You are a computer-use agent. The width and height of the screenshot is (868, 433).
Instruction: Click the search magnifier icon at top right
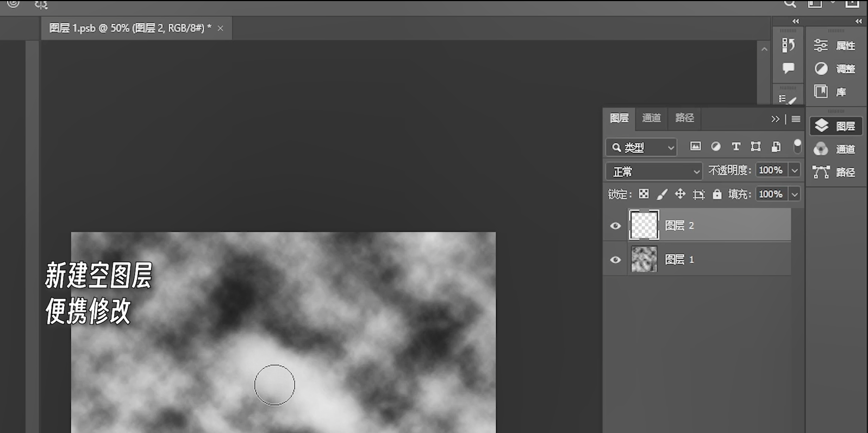pyautogui.click(x=790, y=4)
